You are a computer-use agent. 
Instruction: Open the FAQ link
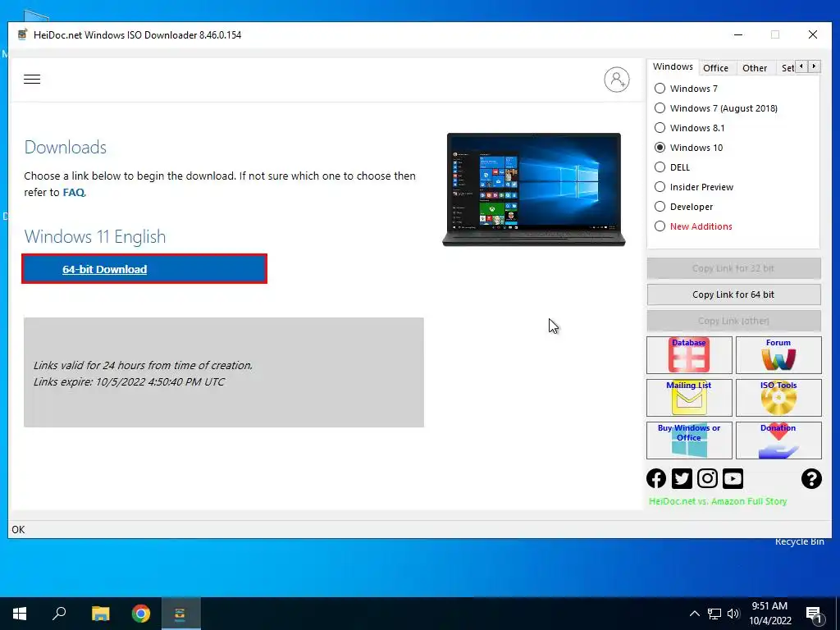(x=73, y=192)
